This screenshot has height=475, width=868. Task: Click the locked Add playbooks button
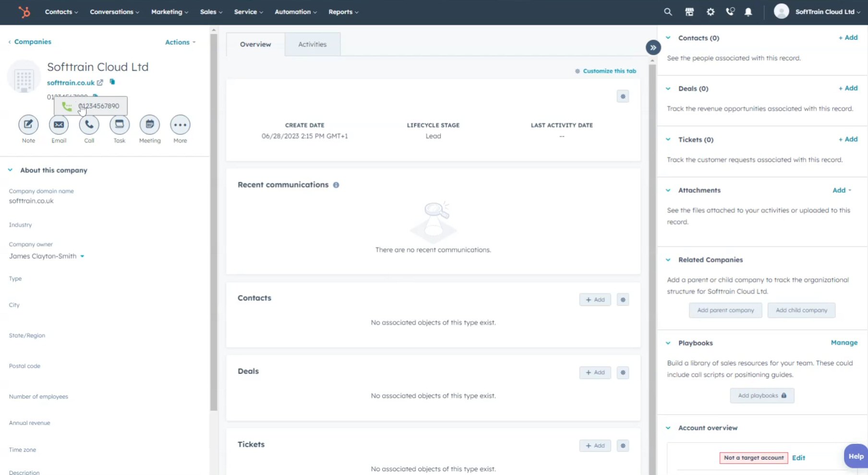pyautogui.click(x=762, y=396)
